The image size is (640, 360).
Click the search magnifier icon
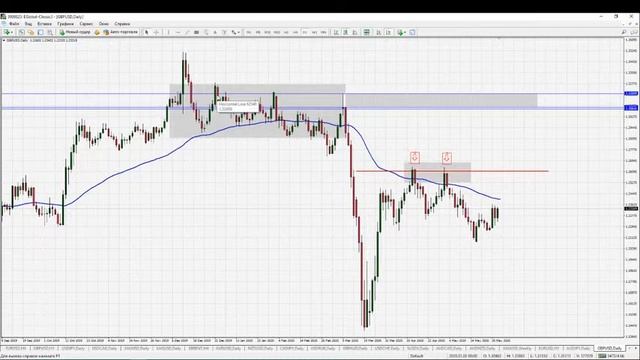(624, 32)
